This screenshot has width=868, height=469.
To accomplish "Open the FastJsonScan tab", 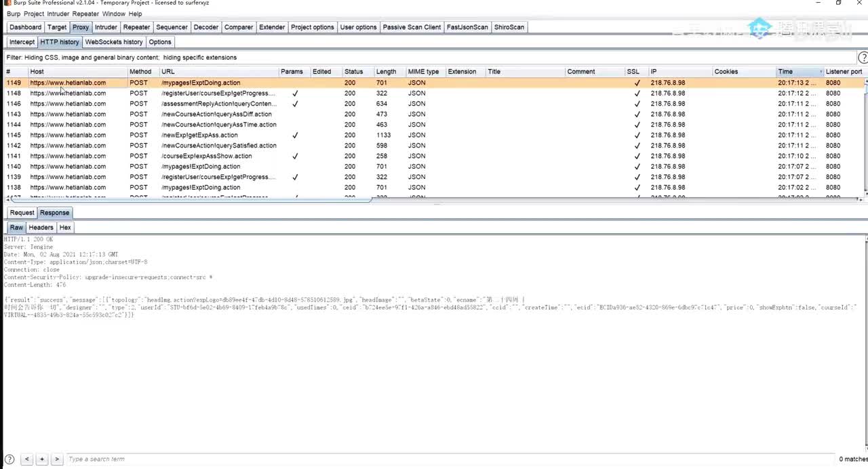I will coord(467,27).
